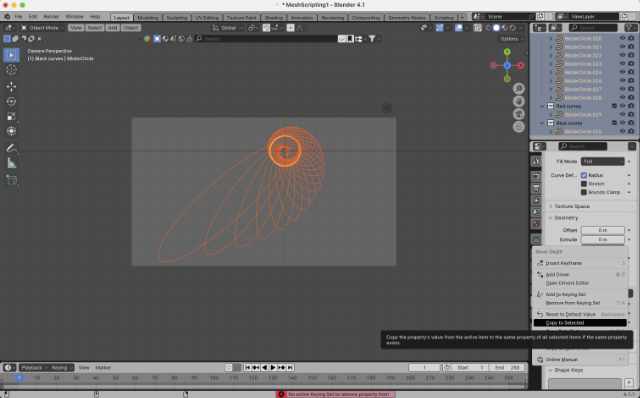
Task: Disable rendering of Red curves collection
Action: pos(631,106)
